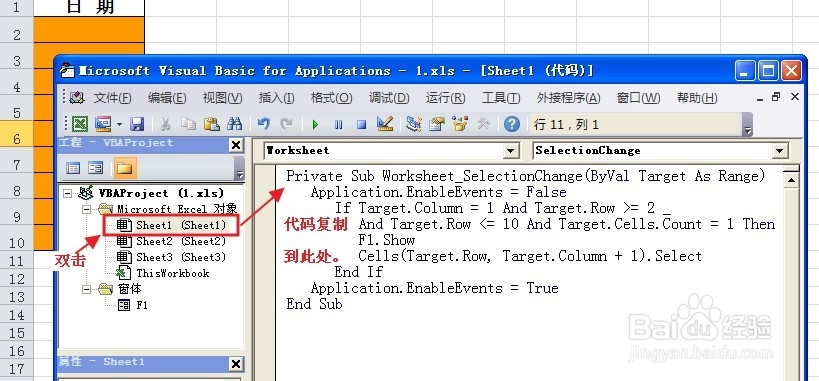
Task: Open the 窗口(W) menu
Action: (638, 98)
